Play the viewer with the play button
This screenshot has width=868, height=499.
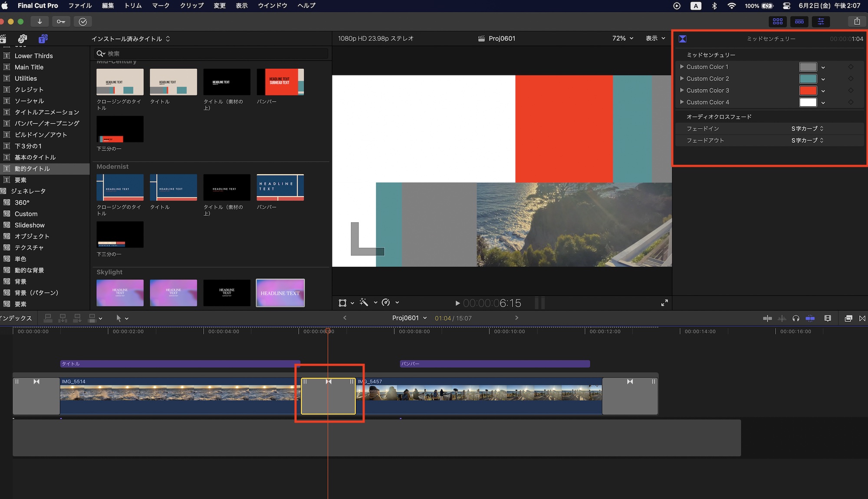457,303
